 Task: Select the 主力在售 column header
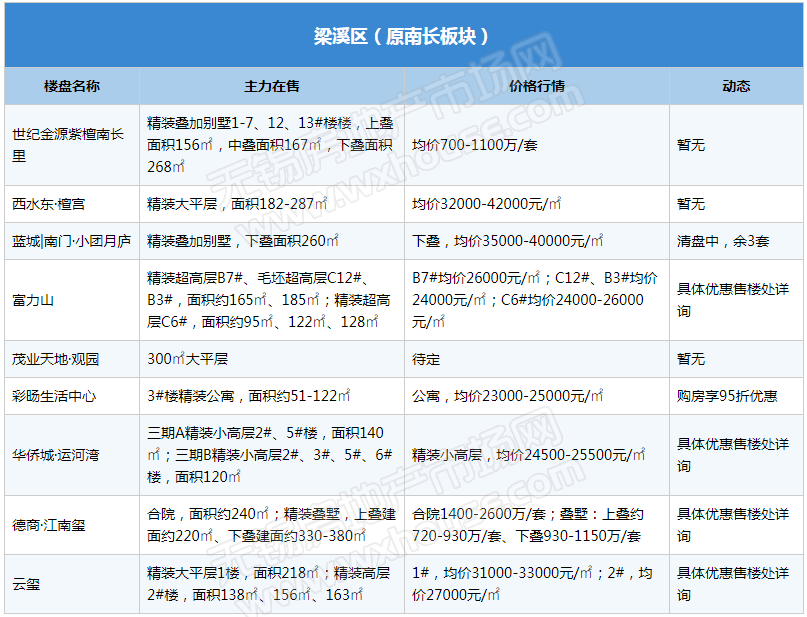272,86
